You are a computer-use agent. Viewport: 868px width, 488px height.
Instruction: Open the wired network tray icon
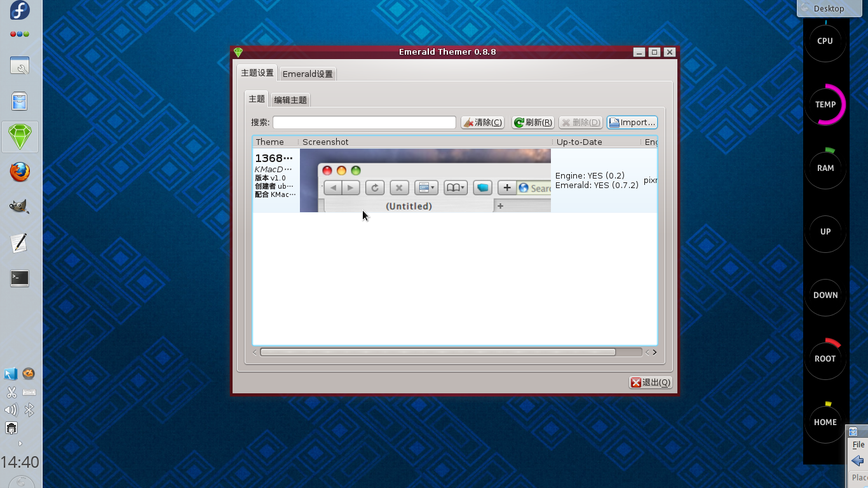click(x=11, y=428)
